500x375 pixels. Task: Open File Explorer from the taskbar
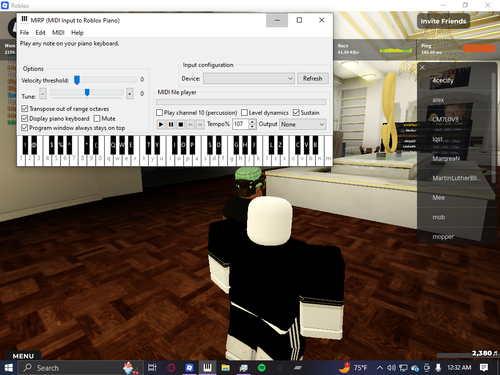(x=225, y=368)
